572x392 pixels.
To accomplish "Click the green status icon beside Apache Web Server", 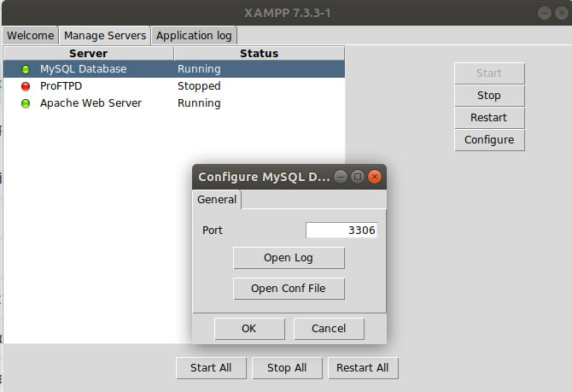I will pyautogui.click(x=26, y=103).
